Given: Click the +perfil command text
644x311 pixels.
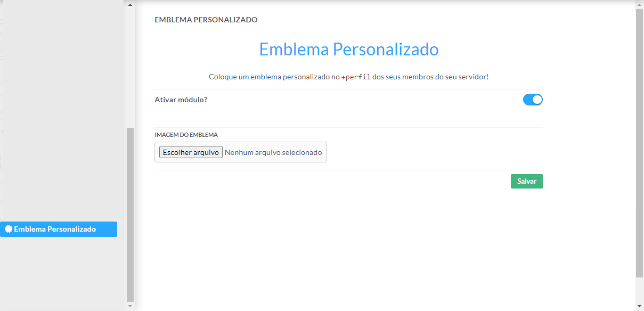Looking at the screenshot, I should (x=356, y=77).
